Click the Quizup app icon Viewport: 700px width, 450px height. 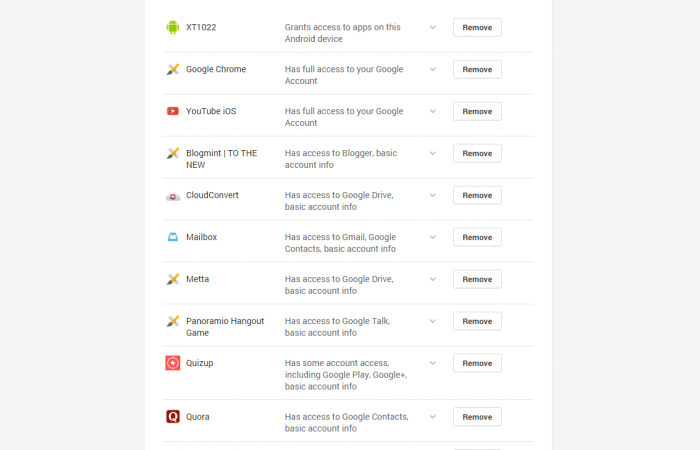coord(173,363)
